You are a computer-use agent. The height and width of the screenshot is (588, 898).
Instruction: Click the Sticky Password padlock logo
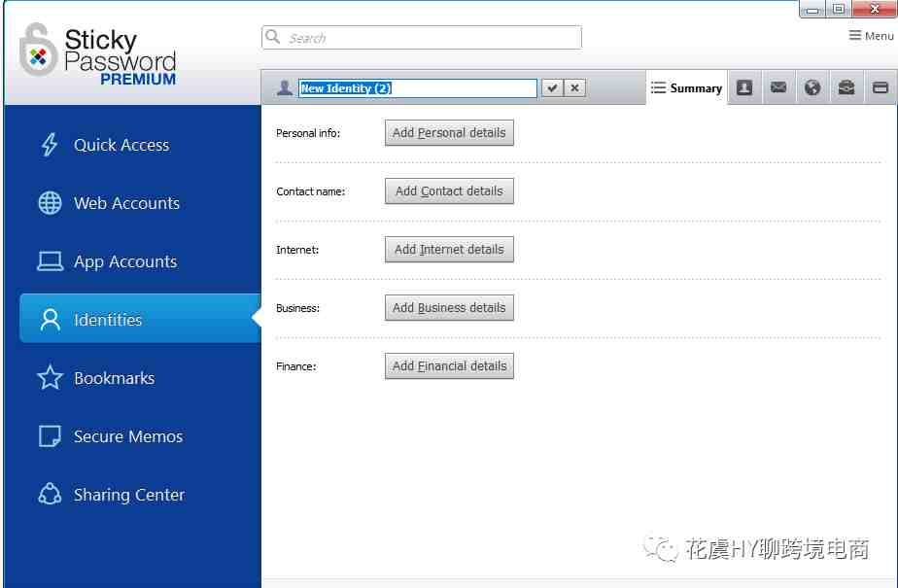(x=38, y=51)
